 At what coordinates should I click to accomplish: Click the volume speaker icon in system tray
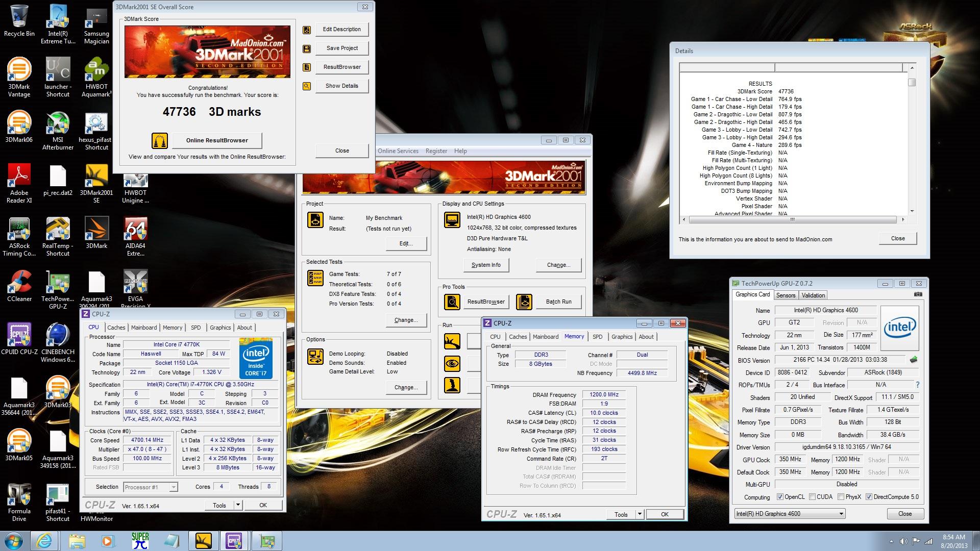[x=903, y=541]
